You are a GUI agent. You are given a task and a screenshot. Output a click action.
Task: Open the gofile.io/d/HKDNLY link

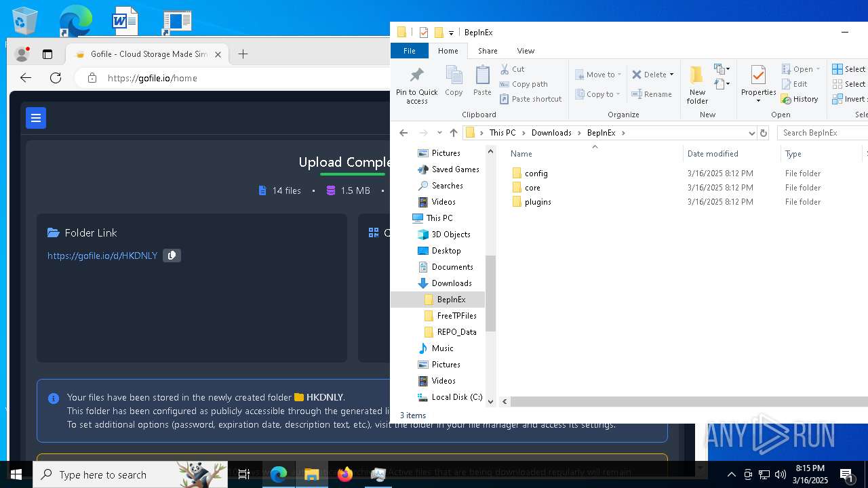[x=102, y=256]
